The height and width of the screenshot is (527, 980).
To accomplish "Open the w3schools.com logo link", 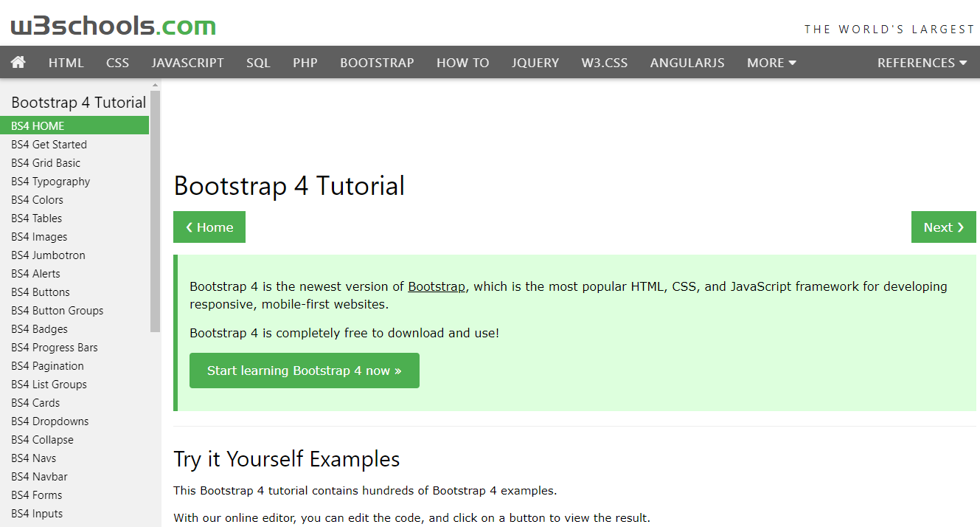I will [114, 26].
